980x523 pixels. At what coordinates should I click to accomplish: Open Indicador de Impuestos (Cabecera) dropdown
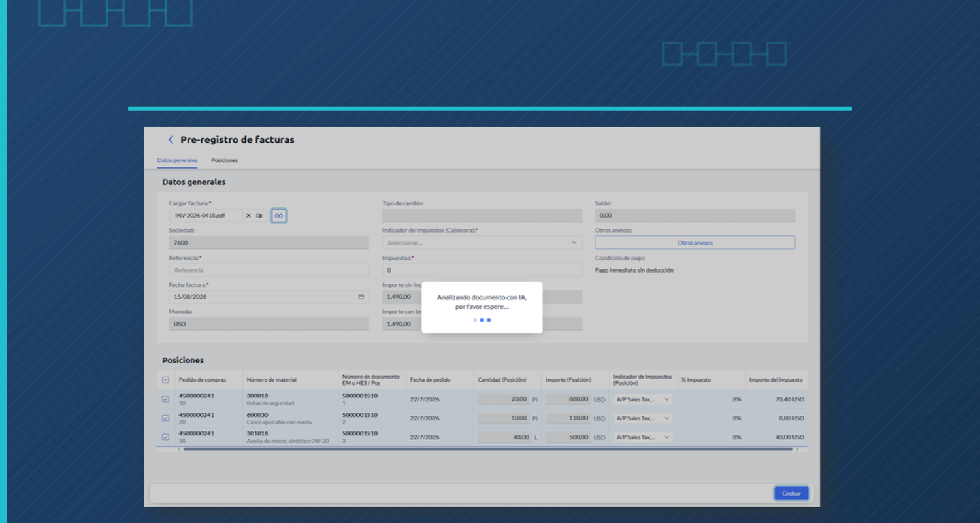coord(482,243)
